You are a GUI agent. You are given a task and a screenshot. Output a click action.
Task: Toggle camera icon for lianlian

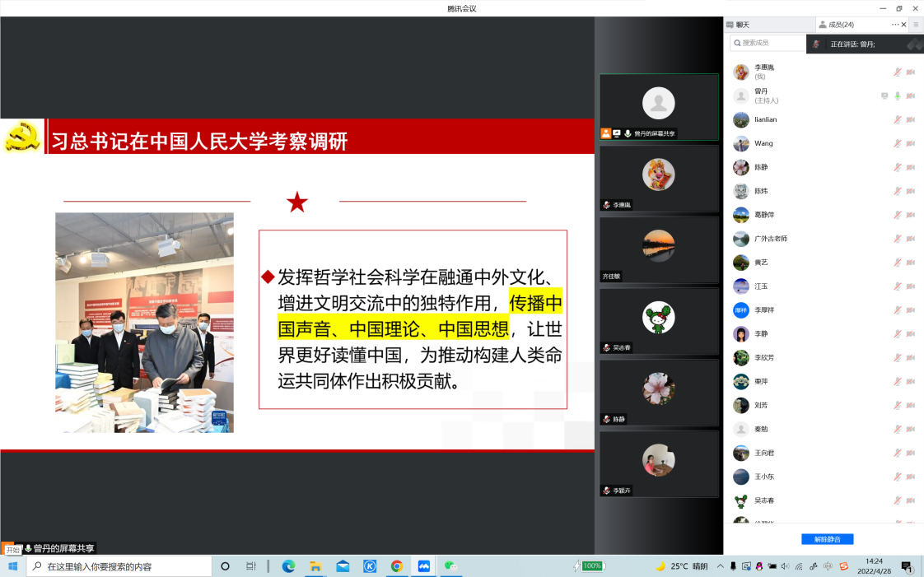(x=911, y=119)
